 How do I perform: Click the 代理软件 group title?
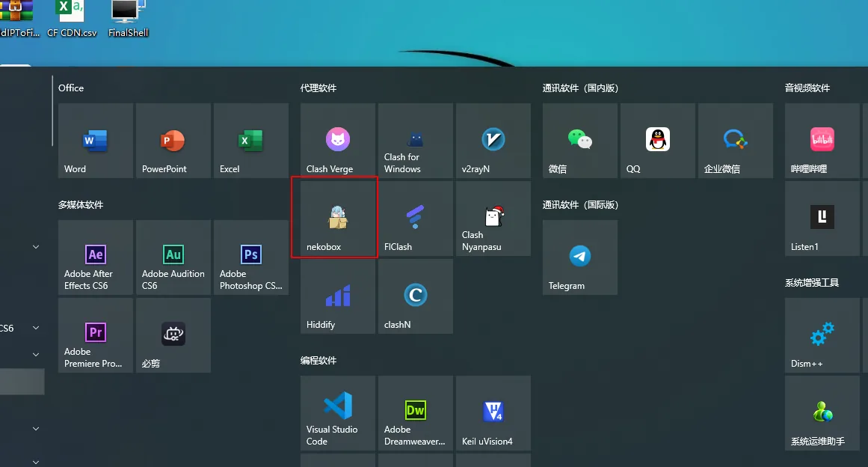(x=318, y=88)
